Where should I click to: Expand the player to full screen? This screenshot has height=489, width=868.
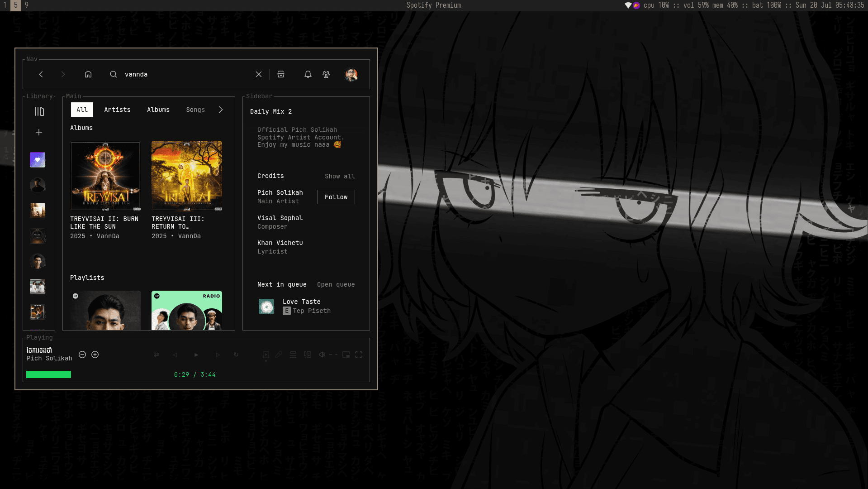click(359, 355)
